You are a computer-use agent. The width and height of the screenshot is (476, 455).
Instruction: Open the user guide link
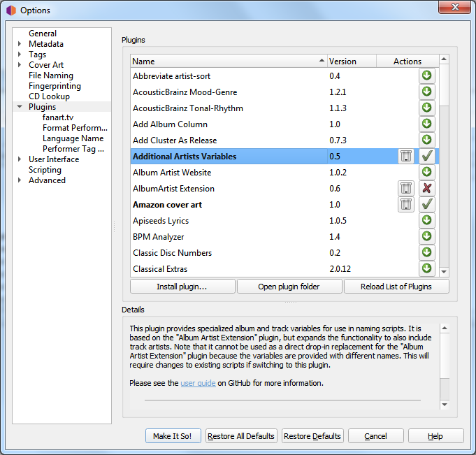198,383
